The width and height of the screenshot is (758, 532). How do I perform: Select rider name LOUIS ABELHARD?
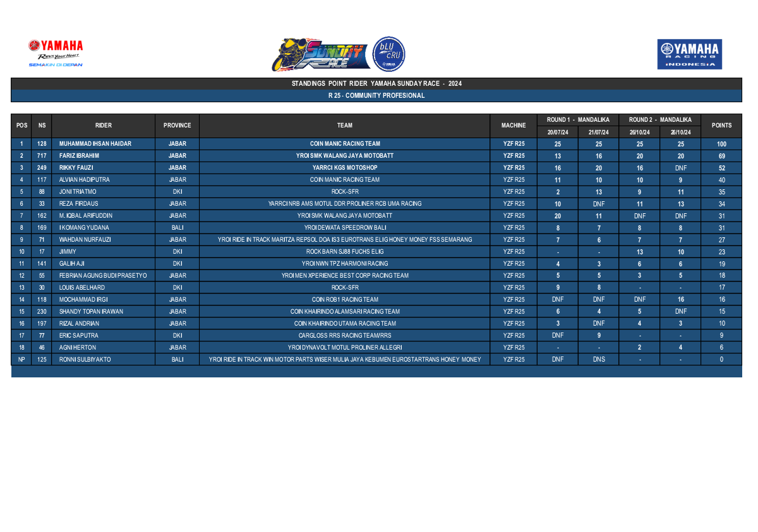point(82,288)
